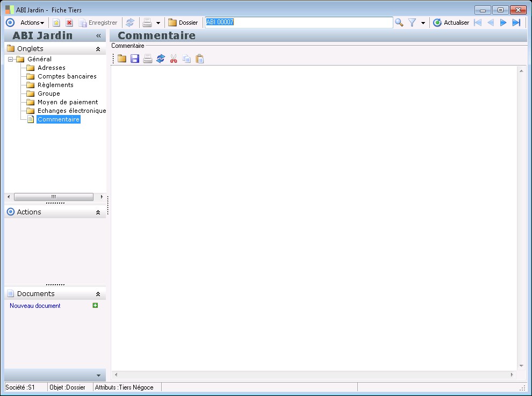The height and width of the screenshot is (396, 532).
Task: Click the Actualiser refresh button
Action: tap(451, 23)
